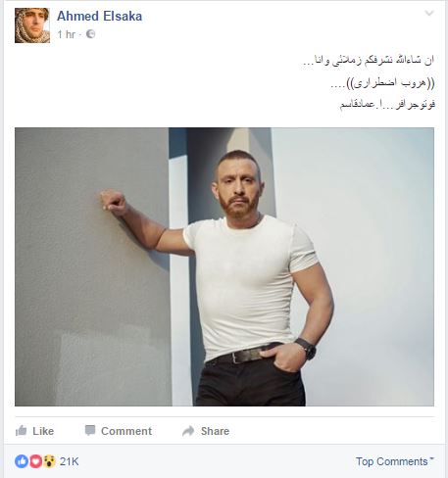
Task: Click the first Arabic line of post text
Action: coord(369,60)
